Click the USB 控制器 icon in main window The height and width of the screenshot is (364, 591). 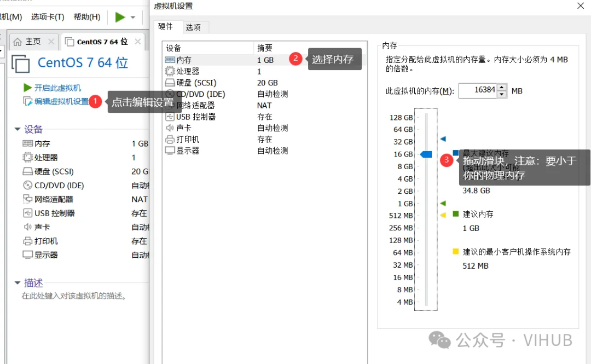coord(27,213)
